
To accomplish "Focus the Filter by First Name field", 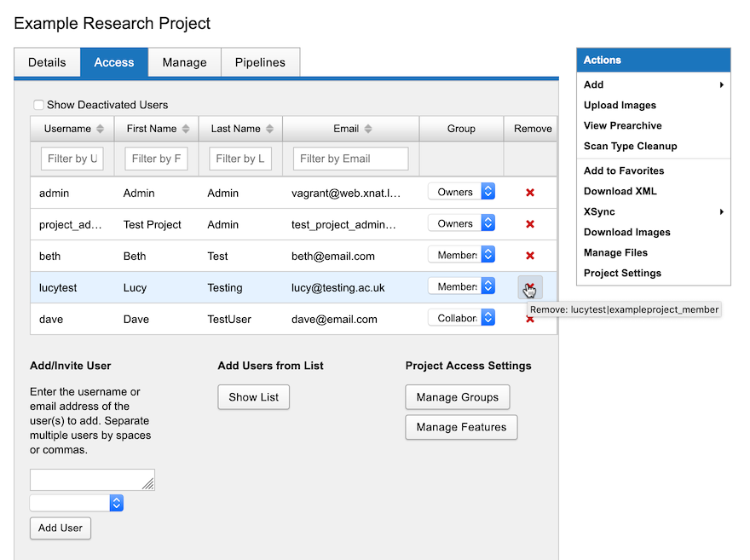I will [x=156, y=159].
